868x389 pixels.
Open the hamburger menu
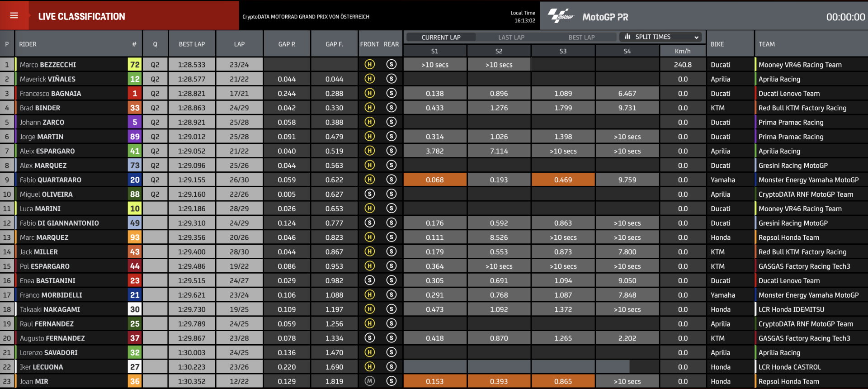14,15
